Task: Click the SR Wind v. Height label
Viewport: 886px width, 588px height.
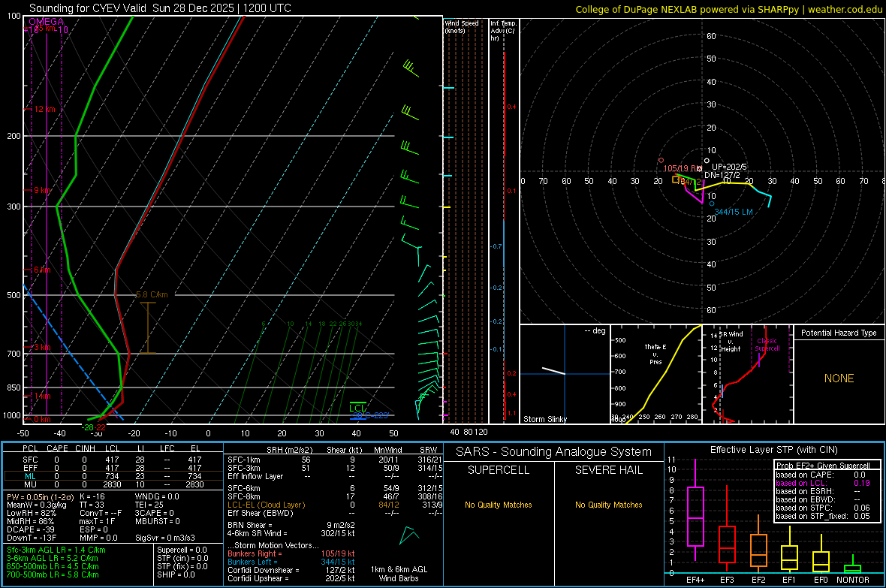Action: (731, 342)
